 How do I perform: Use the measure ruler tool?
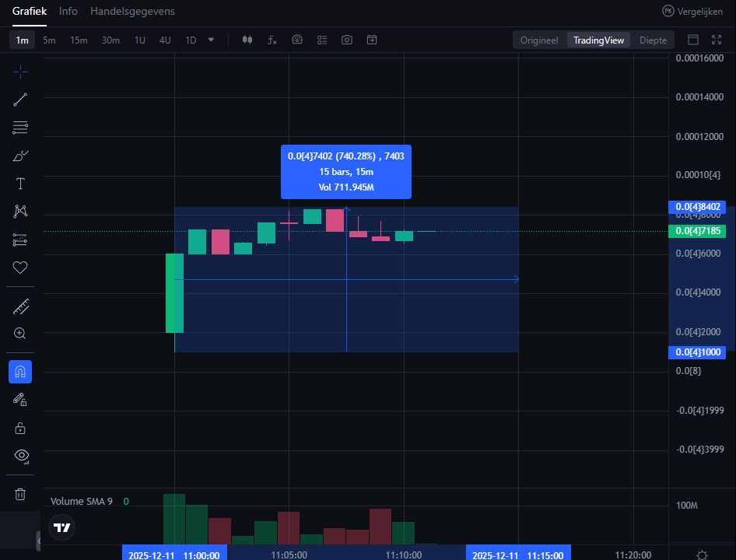click(x=19, y=306)
